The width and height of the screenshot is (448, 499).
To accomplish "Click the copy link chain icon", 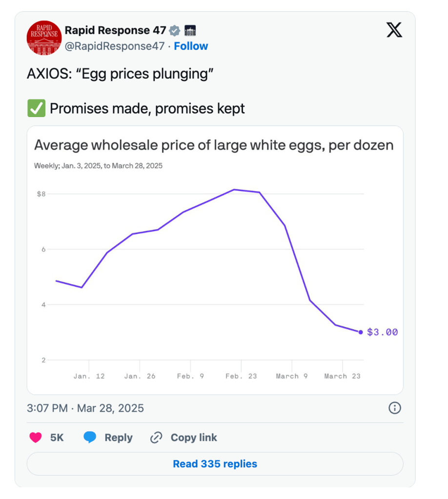I will (156, 438).
